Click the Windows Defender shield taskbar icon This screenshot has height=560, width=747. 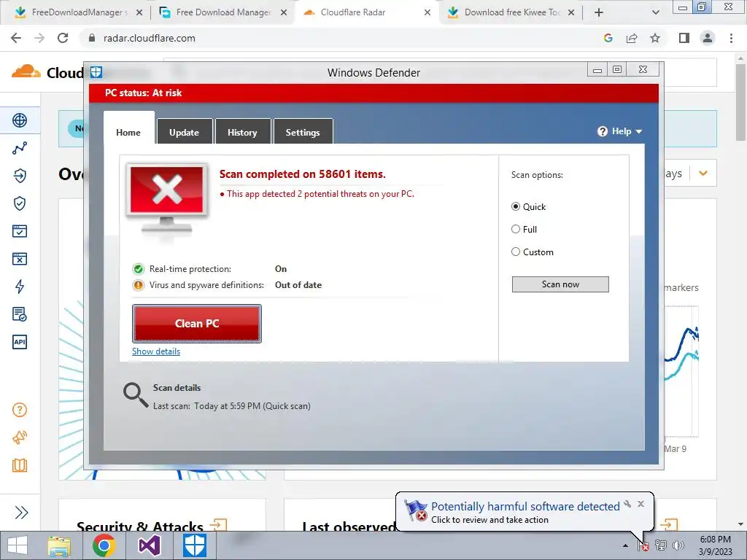pos(195,545)
